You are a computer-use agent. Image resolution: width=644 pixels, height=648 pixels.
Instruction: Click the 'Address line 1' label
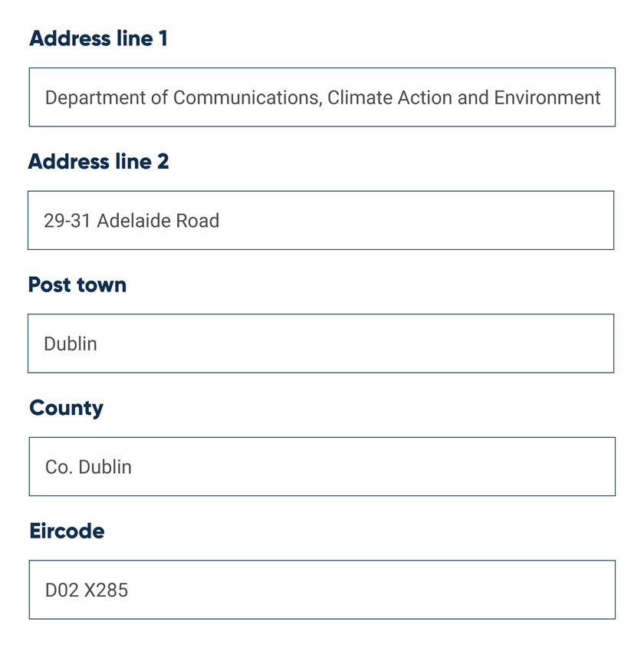point(100,38)
